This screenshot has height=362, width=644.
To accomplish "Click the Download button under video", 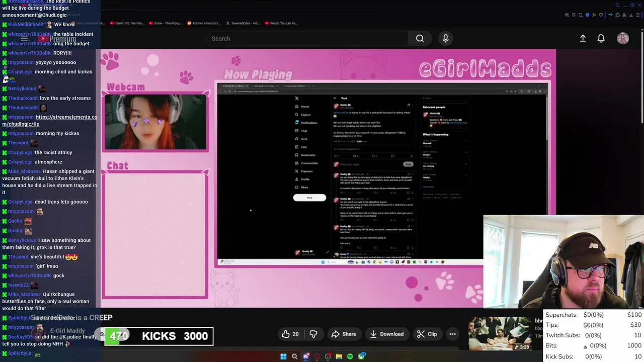I will [x=386, y=334].
